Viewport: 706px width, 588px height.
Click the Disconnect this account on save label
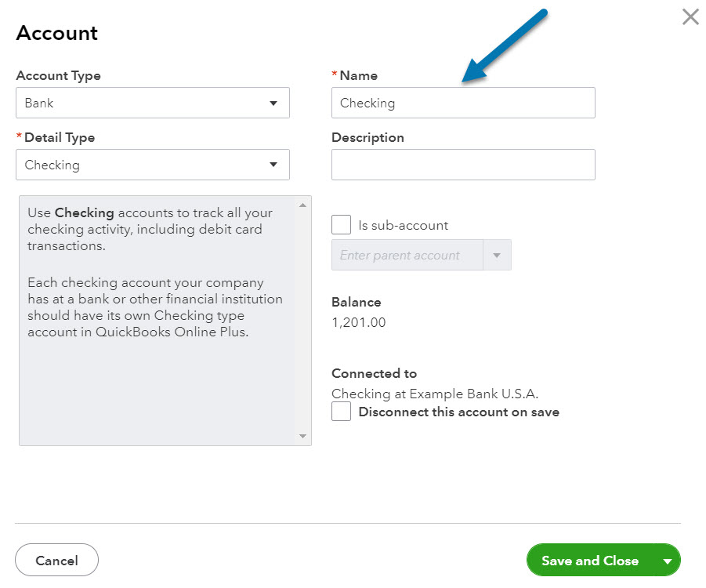458,412
